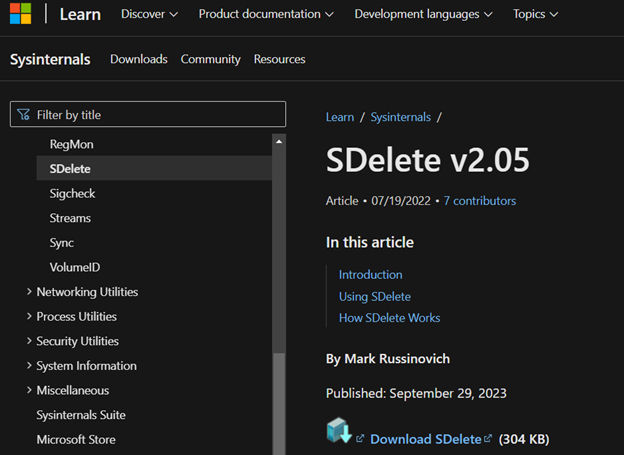Click into the Filter by title field
This screenshot has height=455, width=624.
click(148, 115)
